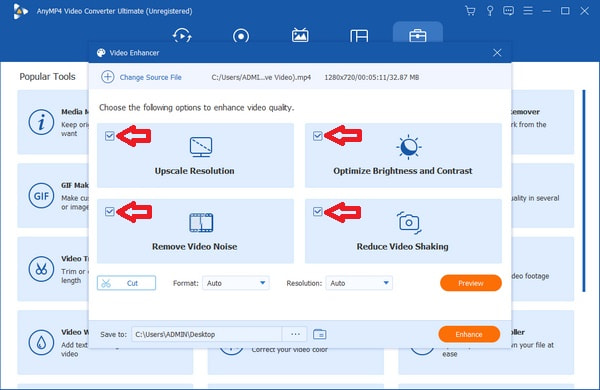Screen dimensions: 600x390
Task: Toggle the Reduce Video Shaking checkbox
Action: point(318,212)
